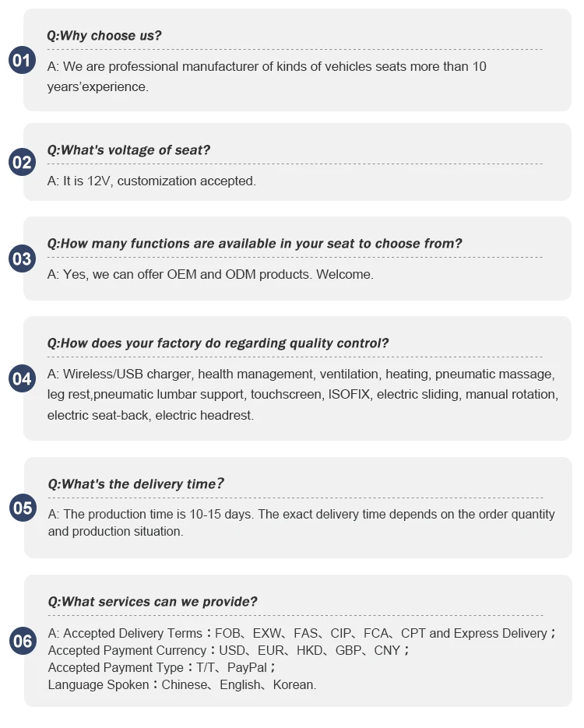Select the "Why choose us?" question
The image size is (584, 728).
[x=104, y=36]
